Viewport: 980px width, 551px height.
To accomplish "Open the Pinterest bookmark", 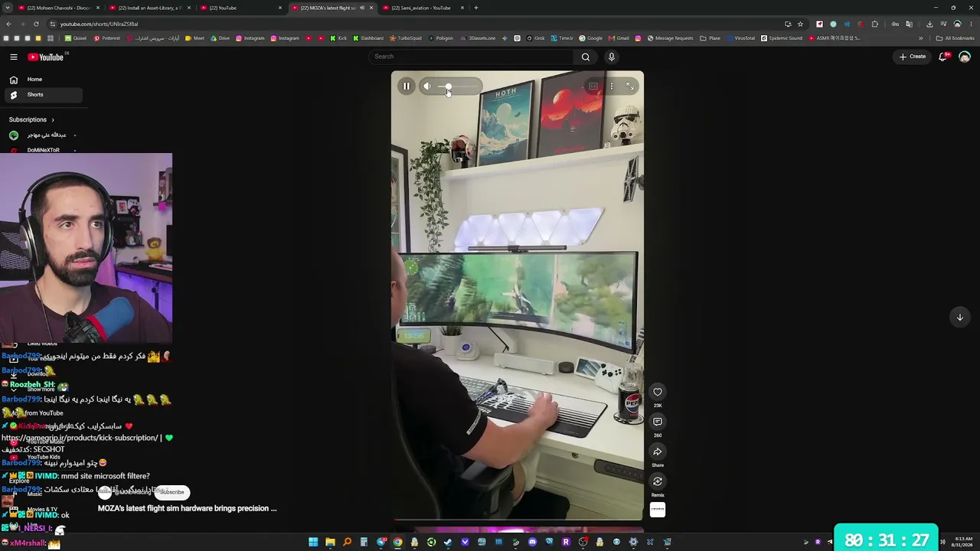I will (106, 38).
